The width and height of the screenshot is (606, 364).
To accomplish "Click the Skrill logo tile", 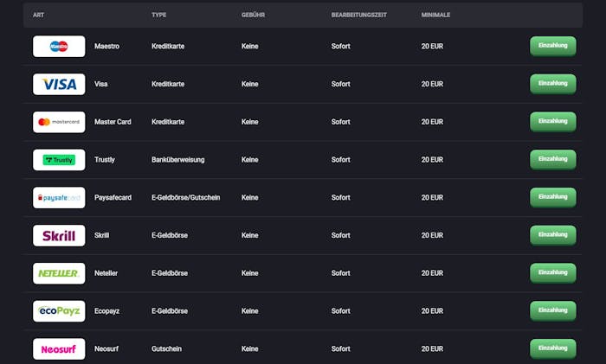I will [x=59, y=235].
